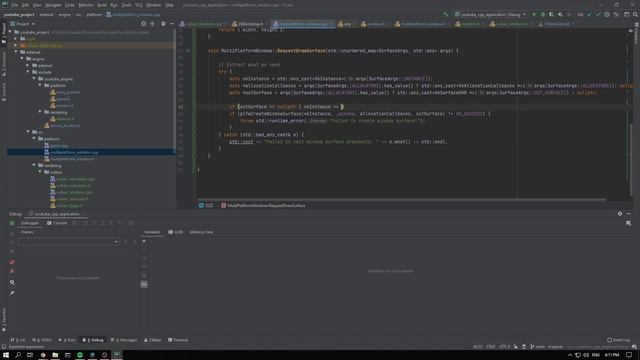Open the TODO tool window
This screenshot has width=640, height=360.
pos(42,340)
